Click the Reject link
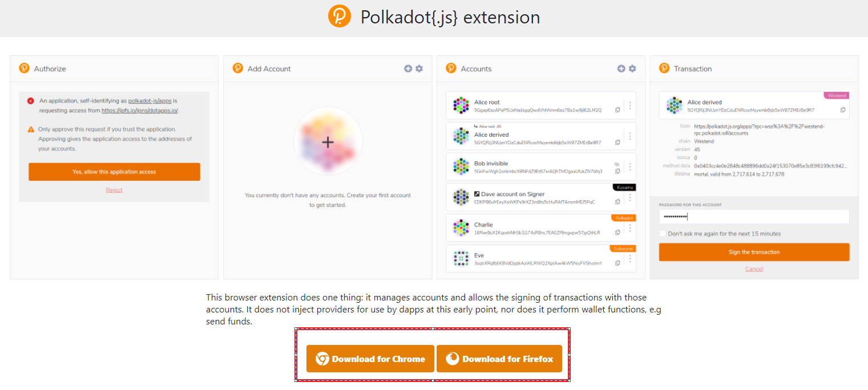 [x=114, y=190]
